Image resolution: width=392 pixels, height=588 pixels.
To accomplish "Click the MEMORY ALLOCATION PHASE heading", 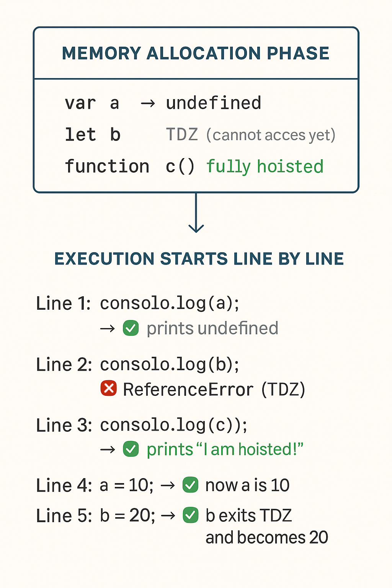I will [x=196, y=53].
